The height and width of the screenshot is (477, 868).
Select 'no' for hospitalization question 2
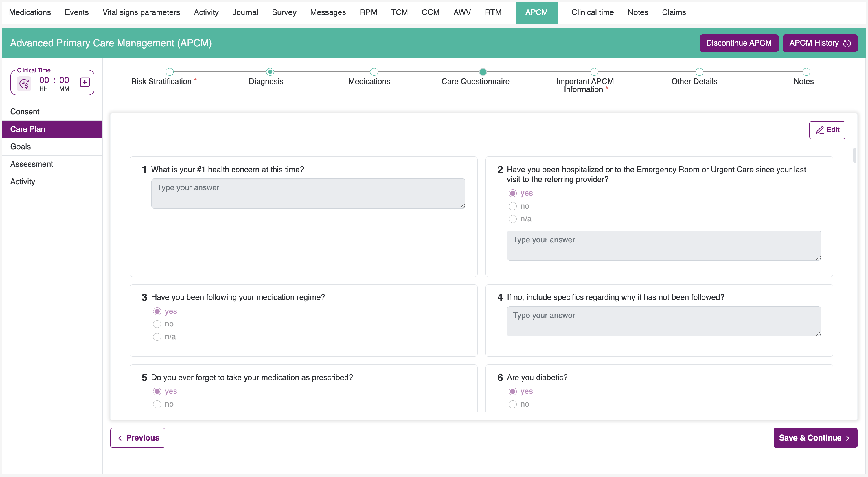[x=512, y=206]
